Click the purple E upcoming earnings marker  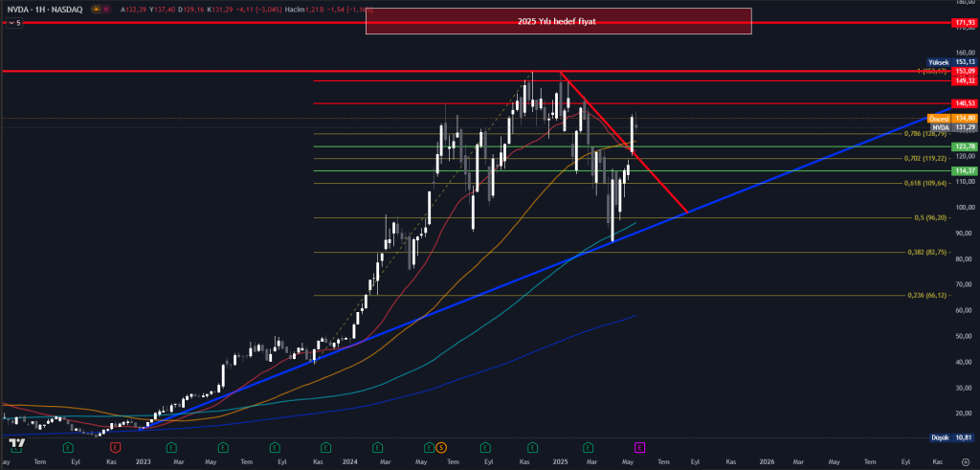640,447
